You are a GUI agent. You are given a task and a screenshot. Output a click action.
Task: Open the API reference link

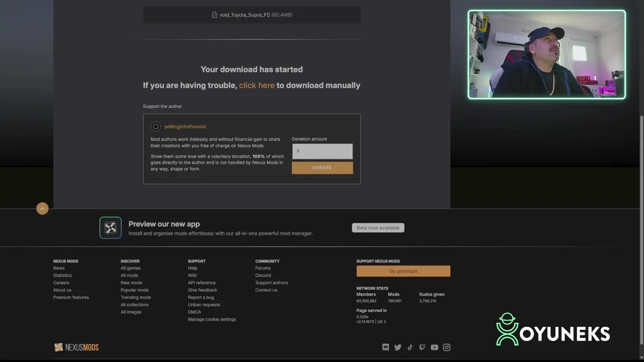pos(202,283)
